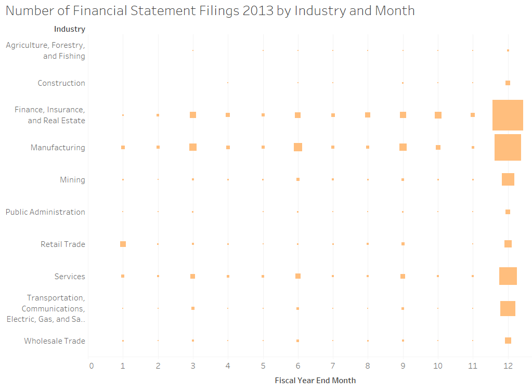Screen dimensions: 532x392
Task: Click the Finance month 12 largest square
Action: coord(508,115)
